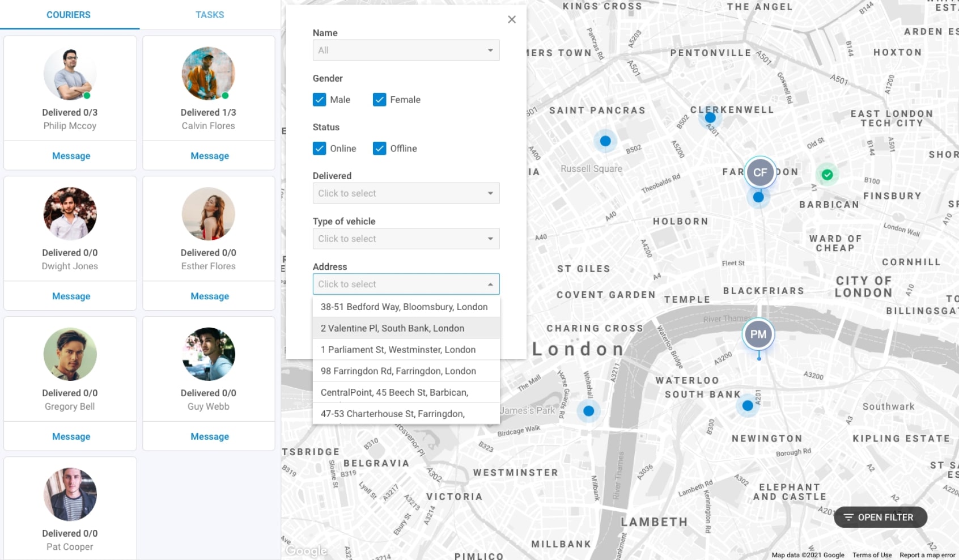
Task: Select the green checkmark delivered marker
Action: pyautogui.click(x=828, y=175)
